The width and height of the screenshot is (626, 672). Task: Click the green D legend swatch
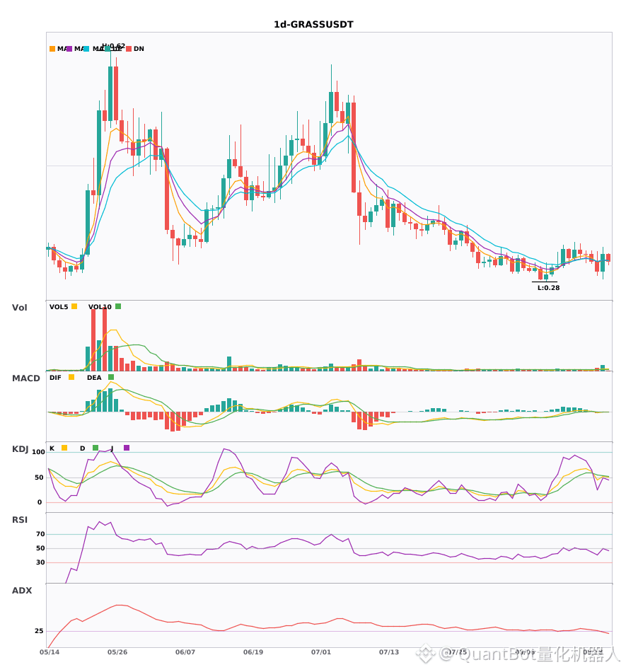[x=95, y=448]
